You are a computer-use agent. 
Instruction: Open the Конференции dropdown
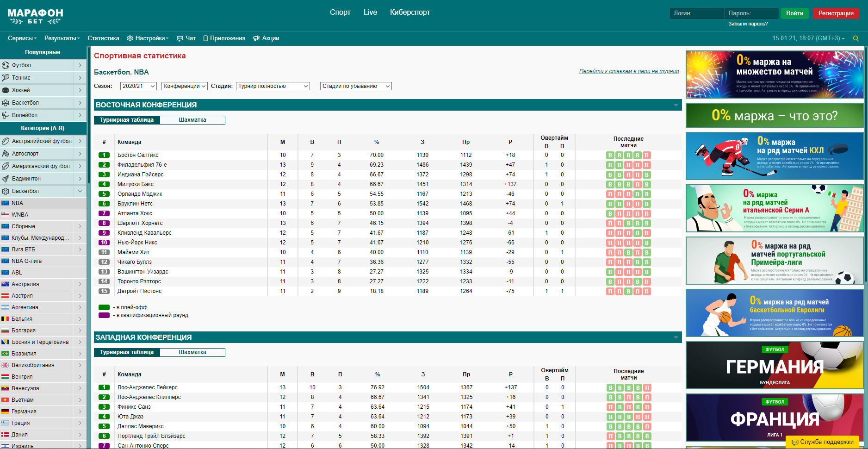click(184, 86)
